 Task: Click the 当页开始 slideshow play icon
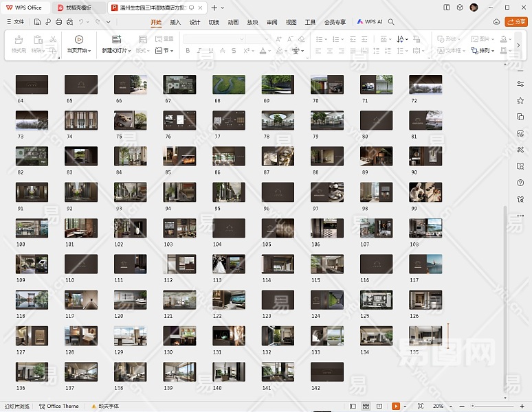[78, 40]
